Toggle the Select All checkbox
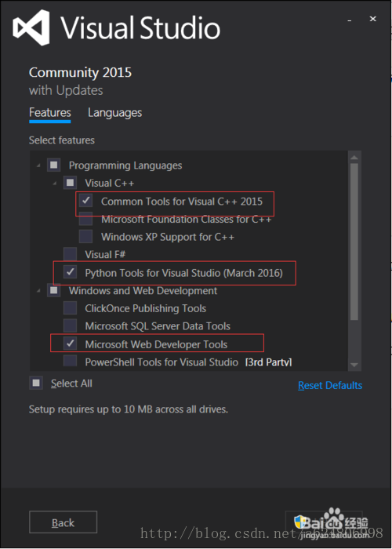This screenshot has width=392, height=549. click(x=36, y=383)
